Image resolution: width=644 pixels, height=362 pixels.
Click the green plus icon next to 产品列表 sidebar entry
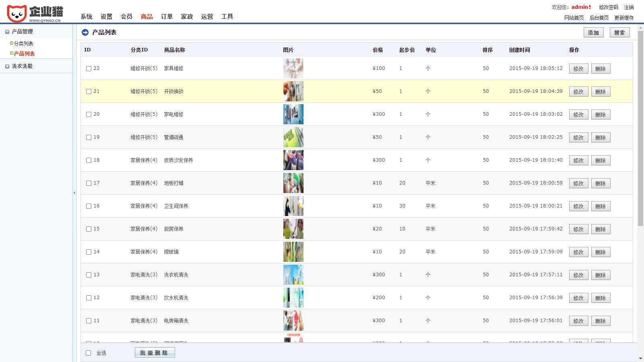(11, 53)
